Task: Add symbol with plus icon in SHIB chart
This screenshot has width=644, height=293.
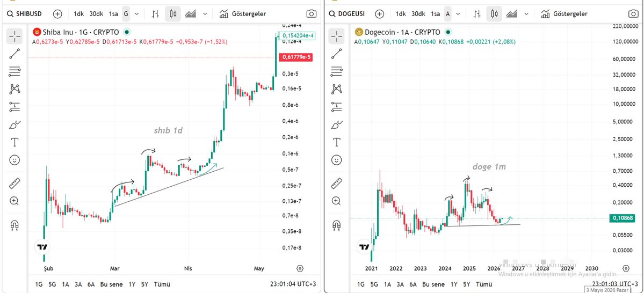Action: point(57,14)
